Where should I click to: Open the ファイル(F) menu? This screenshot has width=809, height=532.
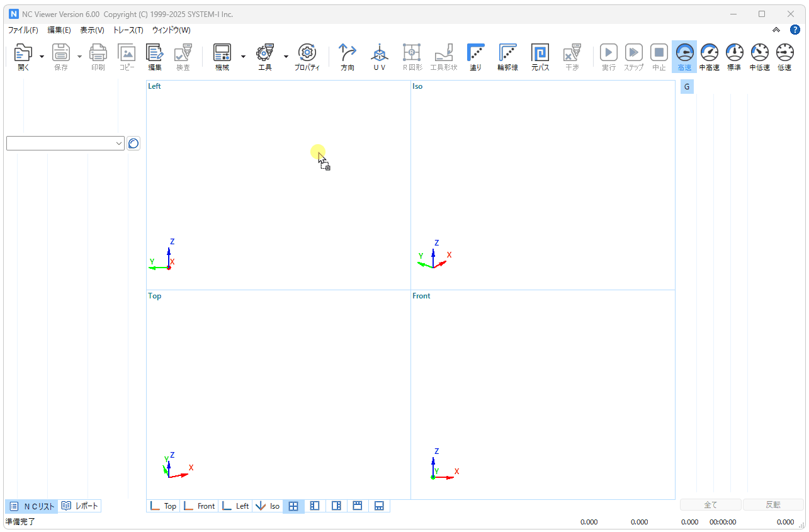point(23,30)
